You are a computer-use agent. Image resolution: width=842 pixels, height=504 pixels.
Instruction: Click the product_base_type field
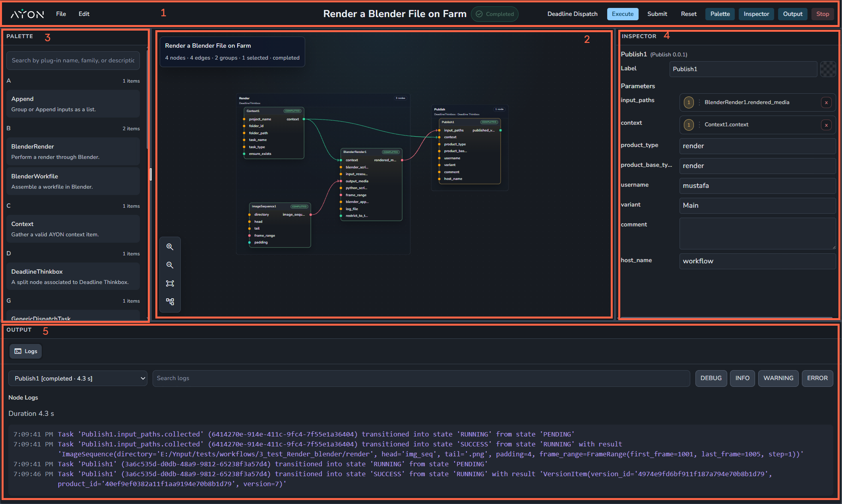tap(757, 166)
